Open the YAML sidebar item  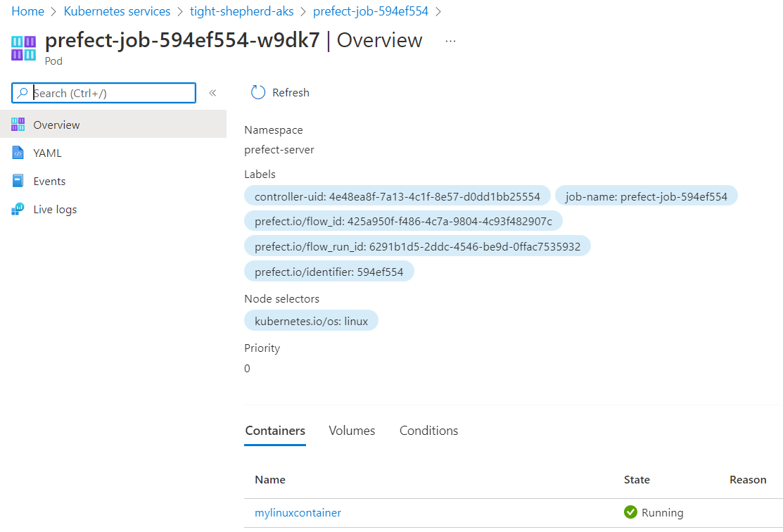coord(113,153)
